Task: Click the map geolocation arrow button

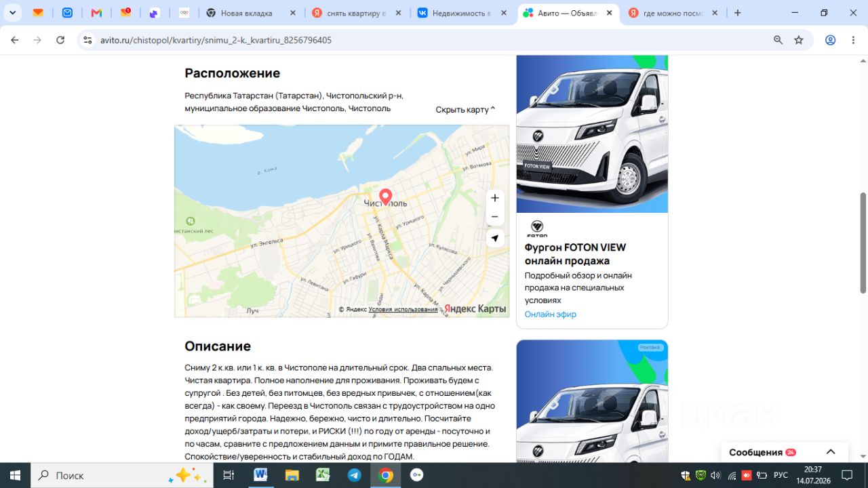Action: click(495, 238)
